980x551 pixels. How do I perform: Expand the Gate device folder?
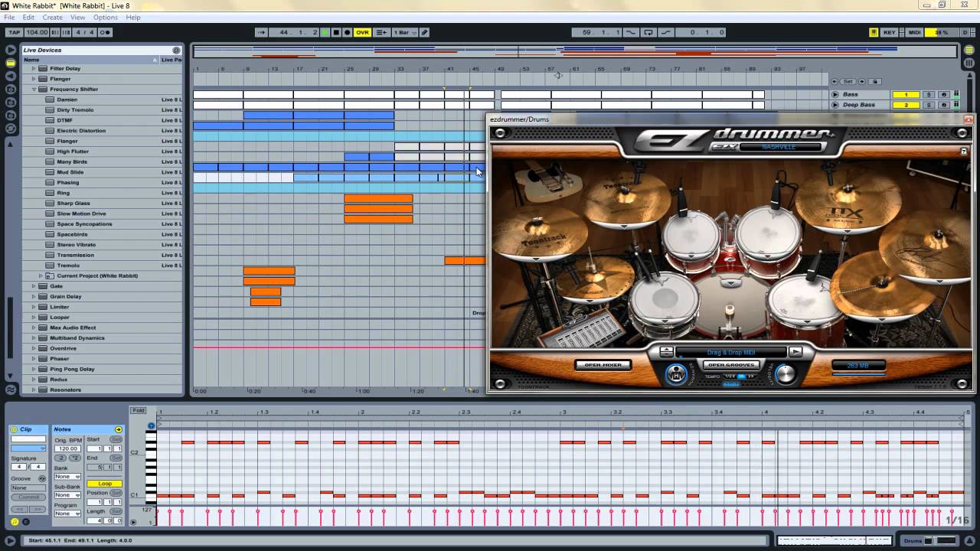34,286
